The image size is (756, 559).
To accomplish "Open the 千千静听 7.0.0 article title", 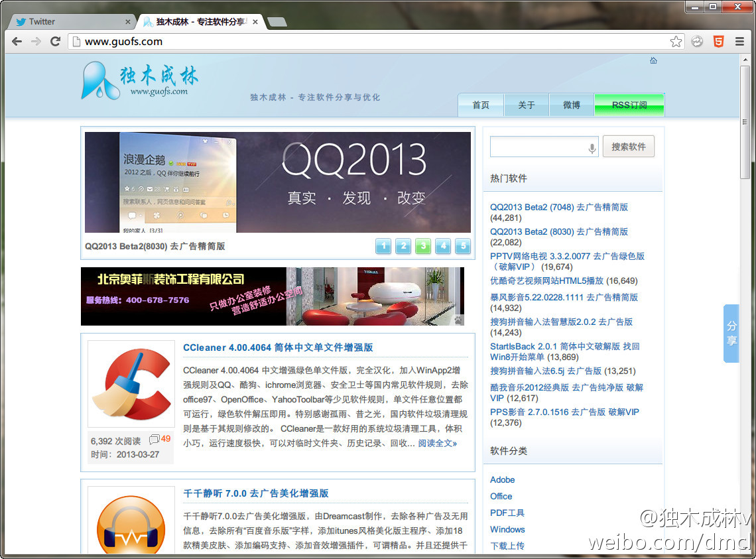I will (x=255, y=493).
